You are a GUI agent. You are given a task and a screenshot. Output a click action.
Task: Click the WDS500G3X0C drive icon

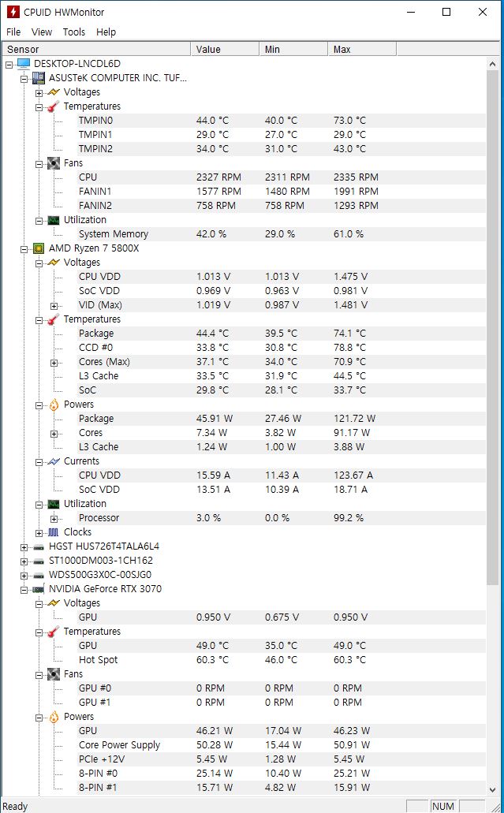(x=39, y=575)
